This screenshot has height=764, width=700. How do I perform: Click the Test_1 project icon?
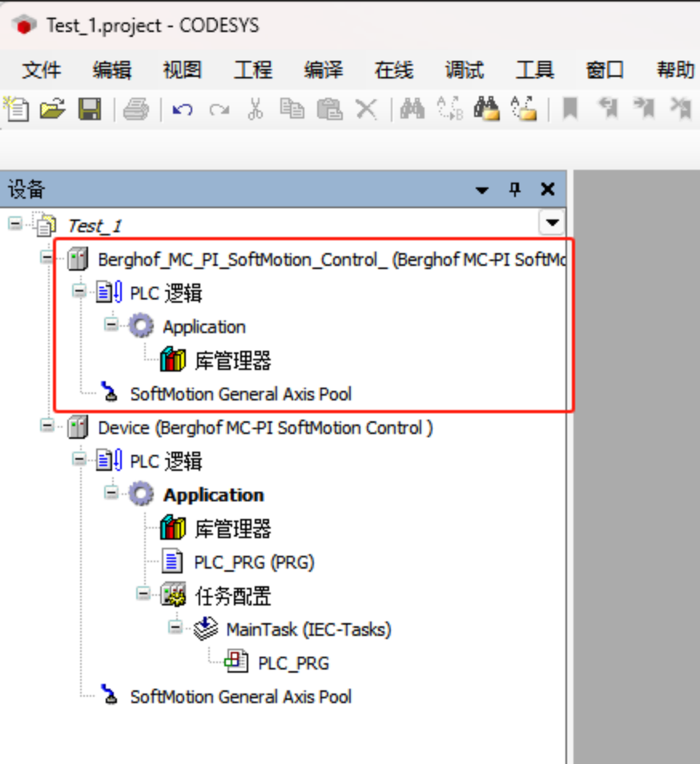46,225
